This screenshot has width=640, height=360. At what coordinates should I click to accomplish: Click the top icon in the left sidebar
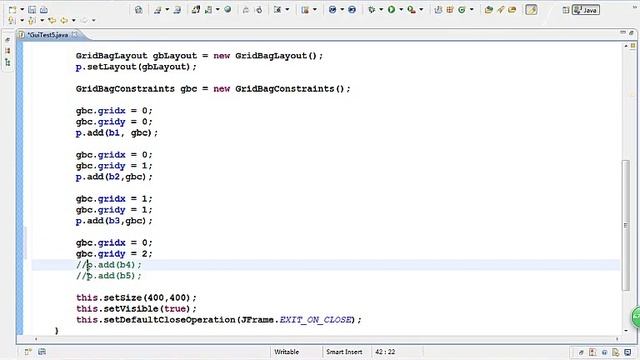tap(7, 40)
